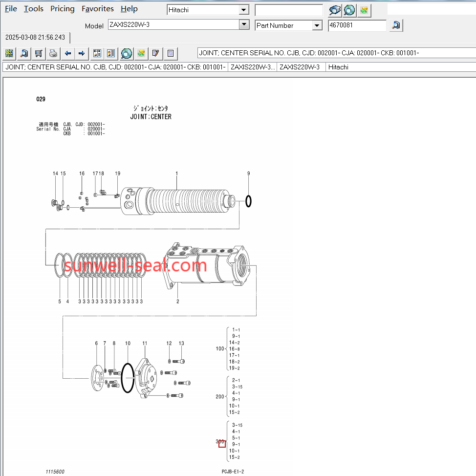The width and height of the screenshot is (476, 476).
Task: Open the camera-style search icon near Hitachi dropdown
Action: pos(334,10)
